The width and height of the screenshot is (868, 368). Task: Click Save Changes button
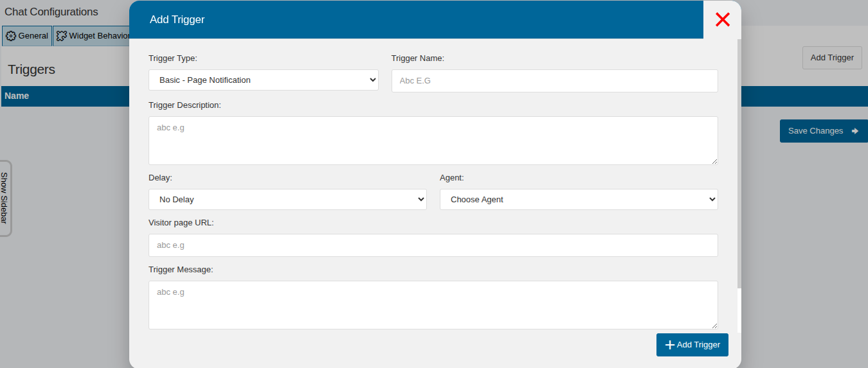coord(824,131)
